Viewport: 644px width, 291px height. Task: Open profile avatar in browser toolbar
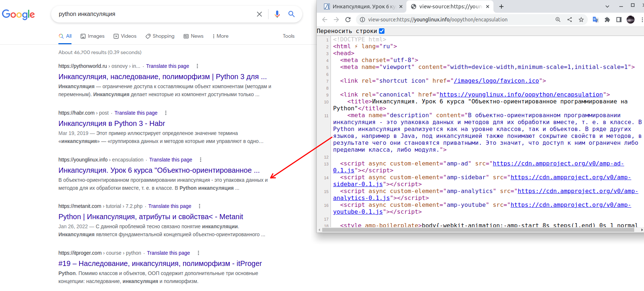pyautogui.click(x=631, y=20)
